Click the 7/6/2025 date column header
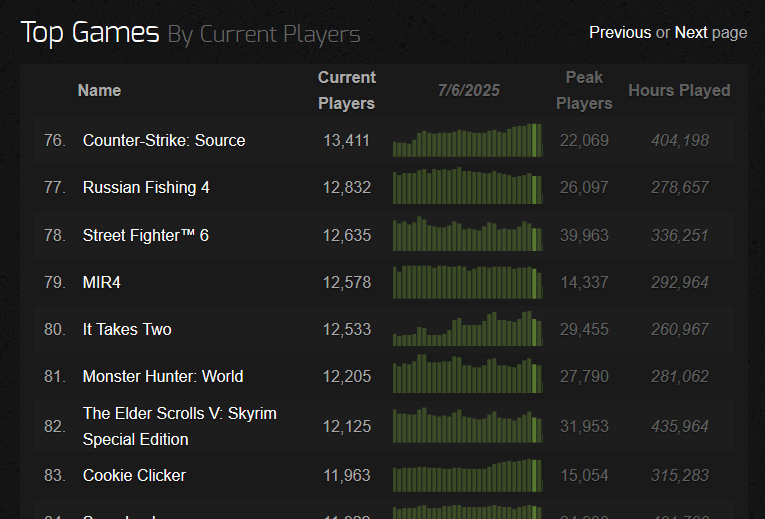The width and height of the screenshot is (765, 519). click(468, 90)
